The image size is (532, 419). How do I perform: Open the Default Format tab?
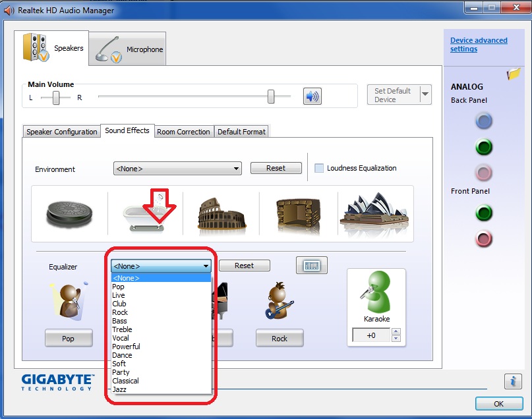pos(241,132)
